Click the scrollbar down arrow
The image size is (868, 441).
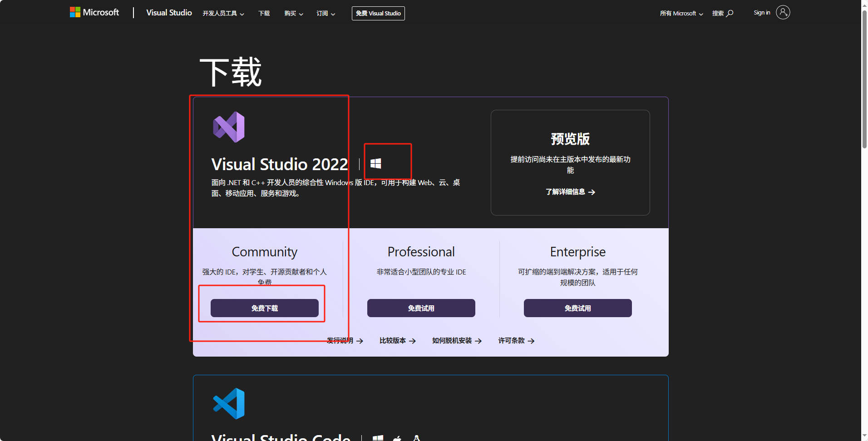click(x=864, y=436)
